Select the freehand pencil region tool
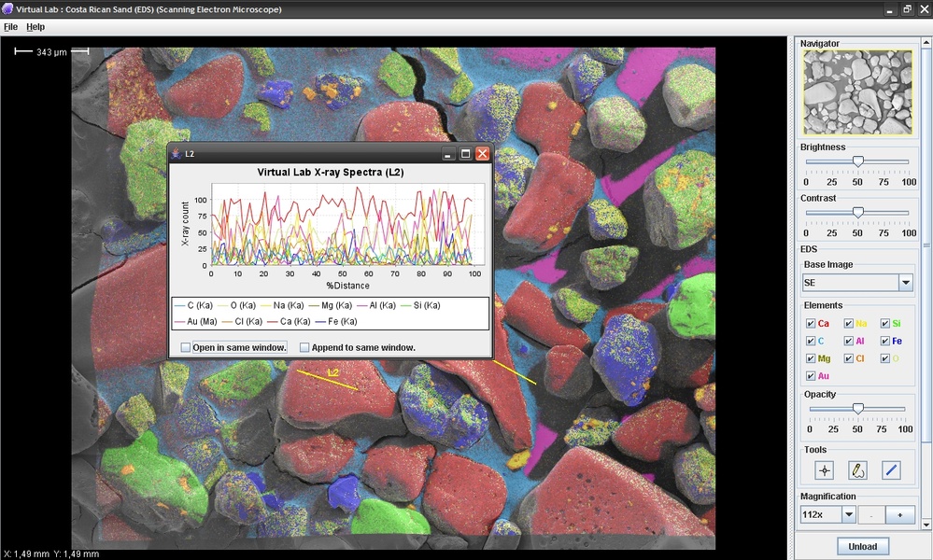The width and height of the screenshot is (933, 560). 857,470
